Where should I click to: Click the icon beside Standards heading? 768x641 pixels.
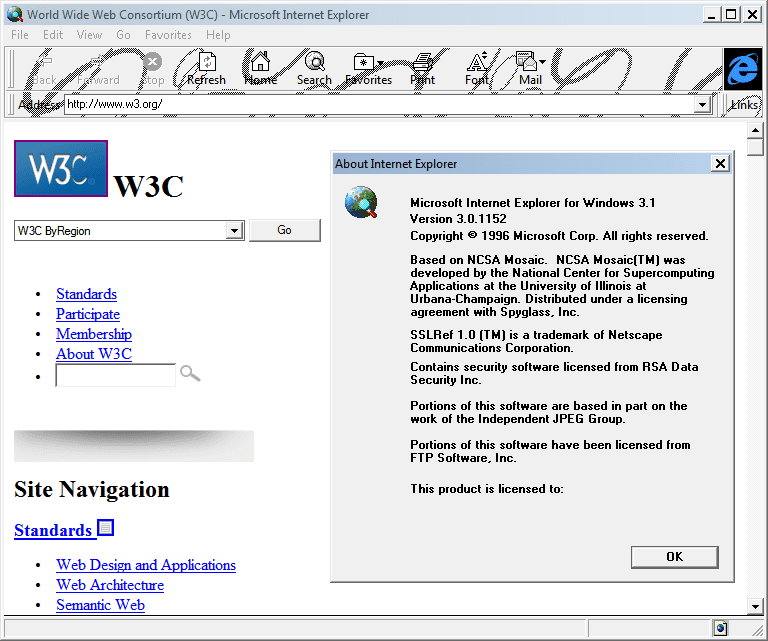pyautogui.click(x=106, y=527)
